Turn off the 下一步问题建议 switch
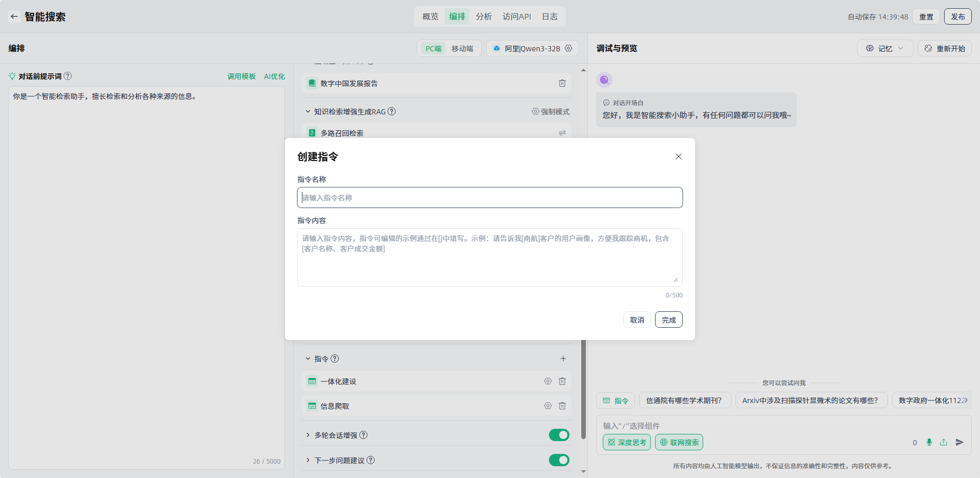 [x=559, y=460]
